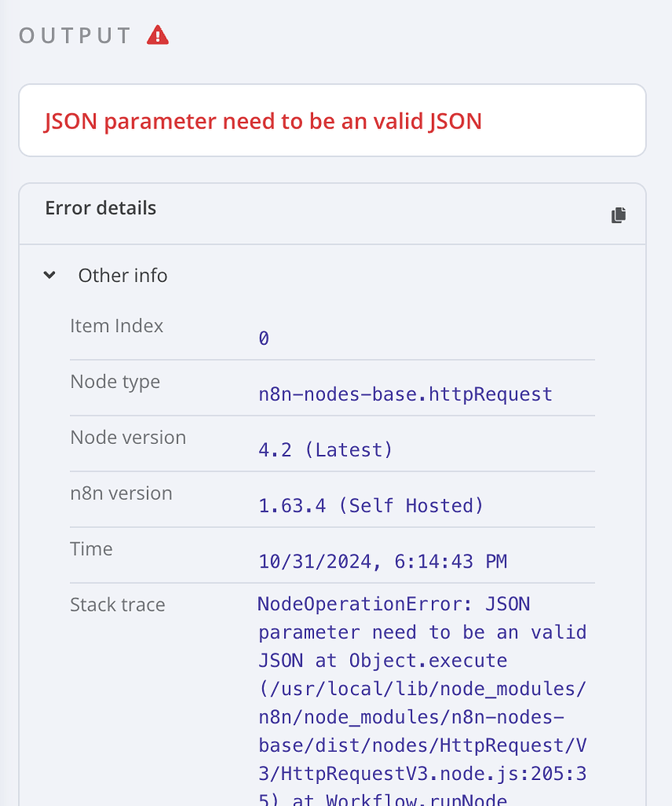Click the Node type row label

coord(115,381)
